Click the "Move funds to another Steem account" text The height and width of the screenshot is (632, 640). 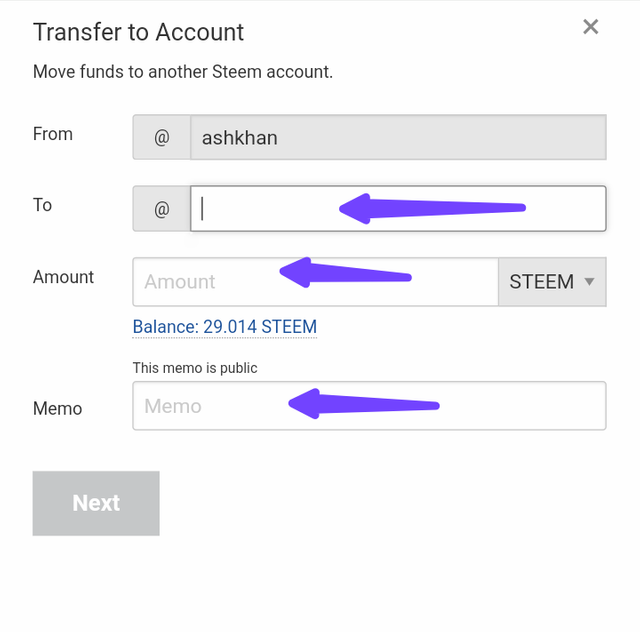(x=183, y=72)
